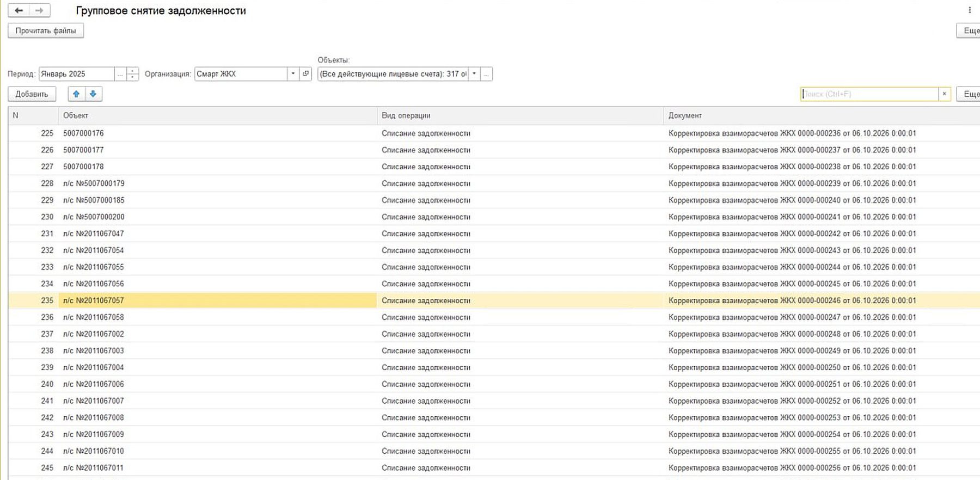Viewport: 980px width, 480px height.
Task: Go back with the left arrow button
Action: tap(19, 10)
